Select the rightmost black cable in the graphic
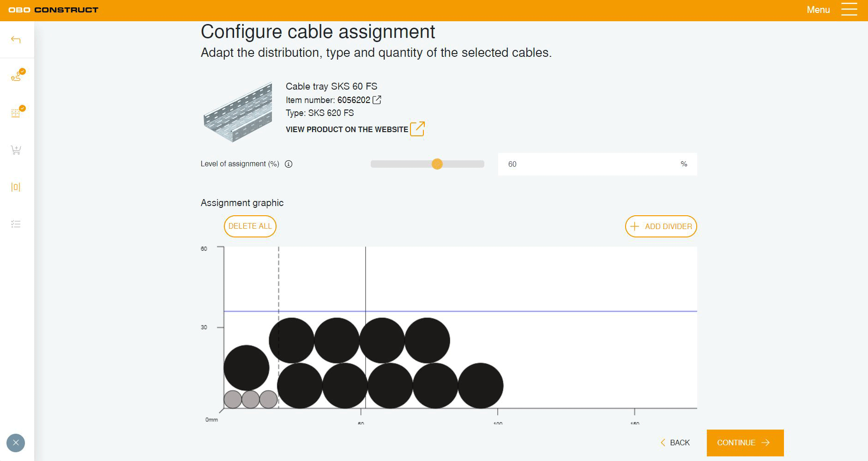 [x=480, y=386]
